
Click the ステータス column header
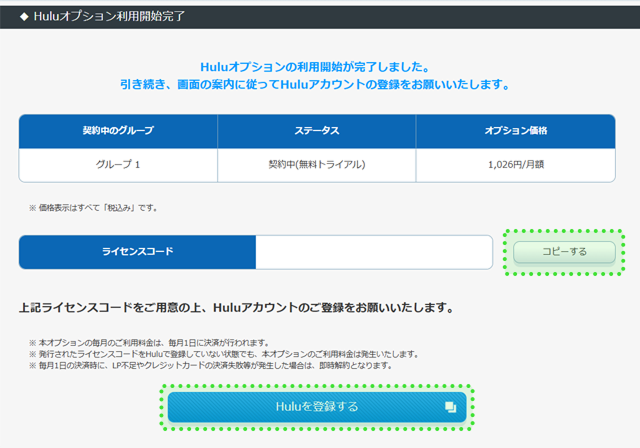(x=317, y=131)
